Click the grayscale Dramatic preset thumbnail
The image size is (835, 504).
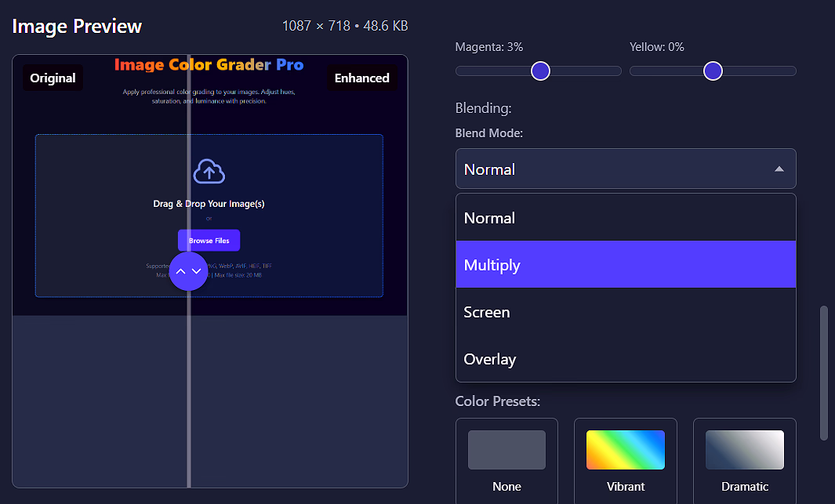click(744, 450)
